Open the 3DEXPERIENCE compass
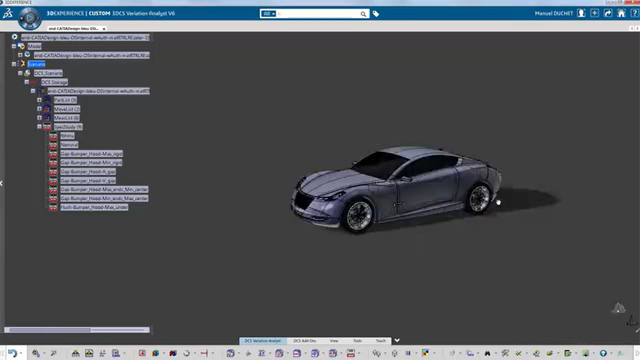640x360 pixels. coord(29,18)
